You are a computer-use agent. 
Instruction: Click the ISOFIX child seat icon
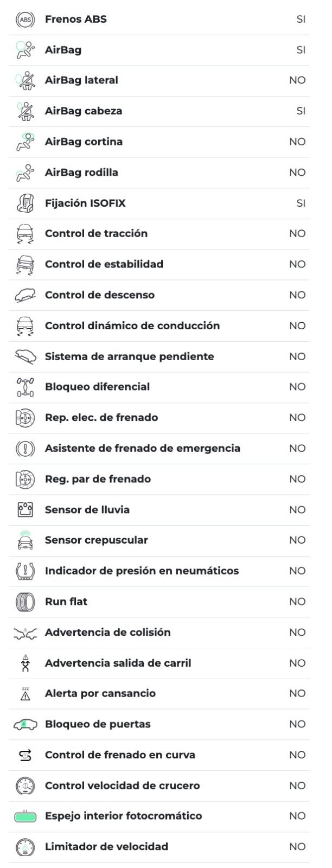(25, 203)
